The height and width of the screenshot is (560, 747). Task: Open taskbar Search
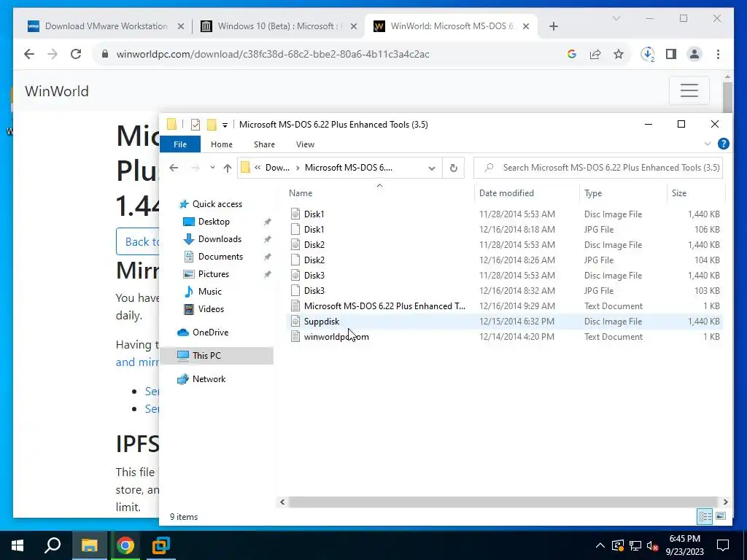(x=53, y=545)
